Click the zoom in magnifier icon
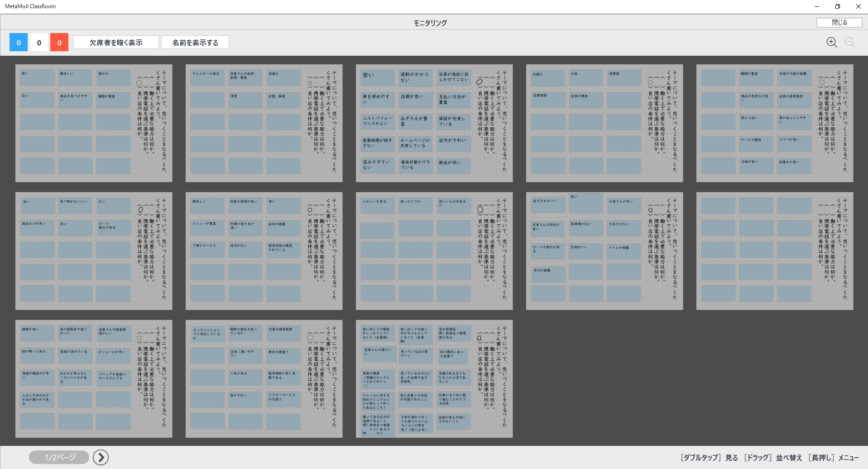 tap(831, 42)
